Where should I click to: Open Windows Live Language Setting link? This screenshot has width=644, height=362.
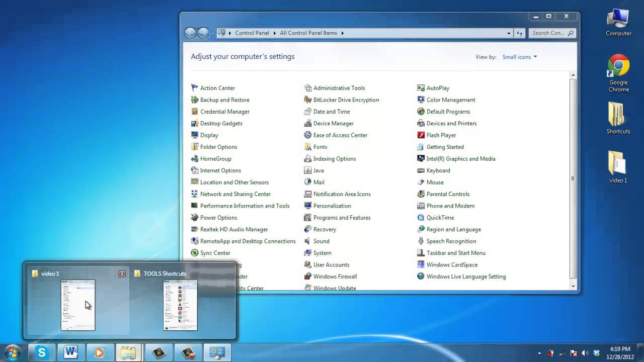click(466, 277)
